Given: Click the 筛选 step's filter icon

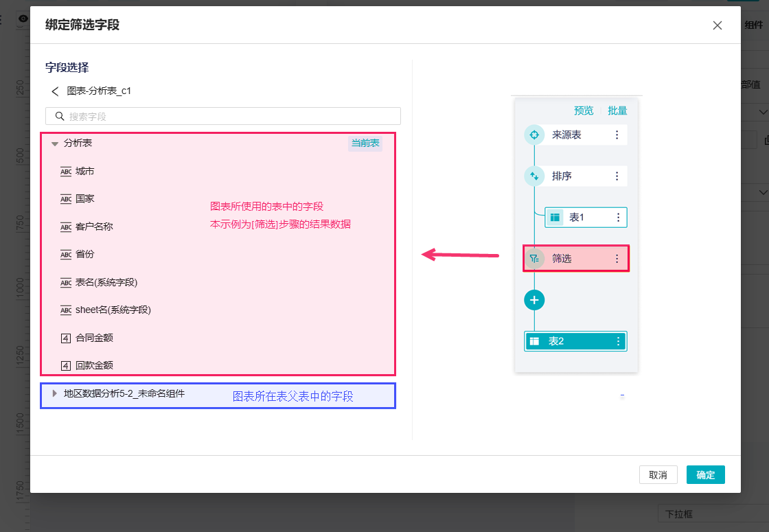Looking at the screenshot, I should 534,259.
